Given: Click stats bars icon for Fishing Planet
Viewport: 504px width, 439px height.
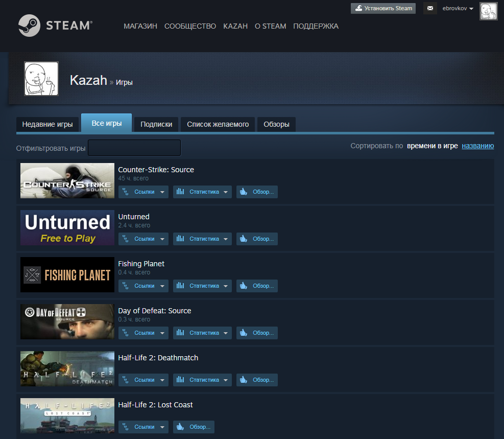Looking at the screenshot, I should click(180, 286).
